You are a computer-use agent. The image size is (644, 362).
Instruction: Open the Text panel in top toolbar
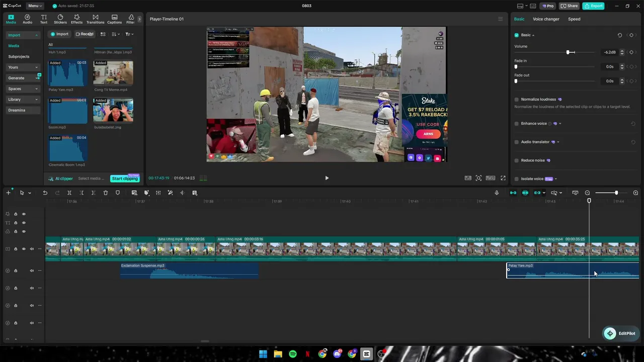[x=44, y=19]
